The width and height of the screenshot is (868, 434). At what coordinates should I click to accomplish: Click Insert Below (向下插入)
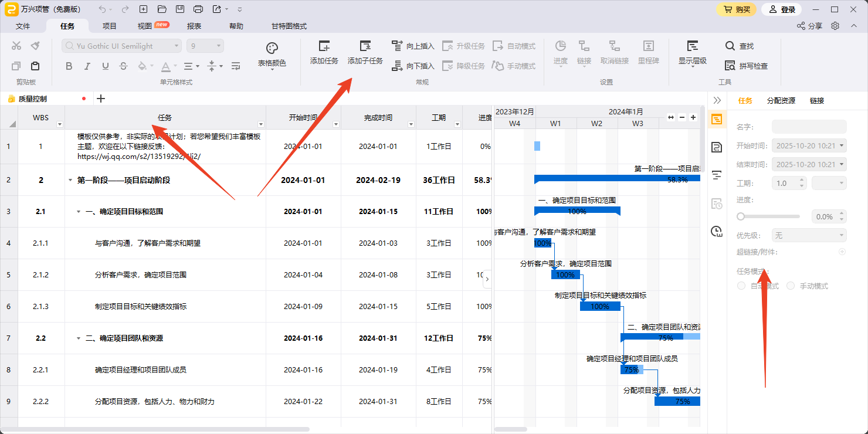tap(413, 66)
